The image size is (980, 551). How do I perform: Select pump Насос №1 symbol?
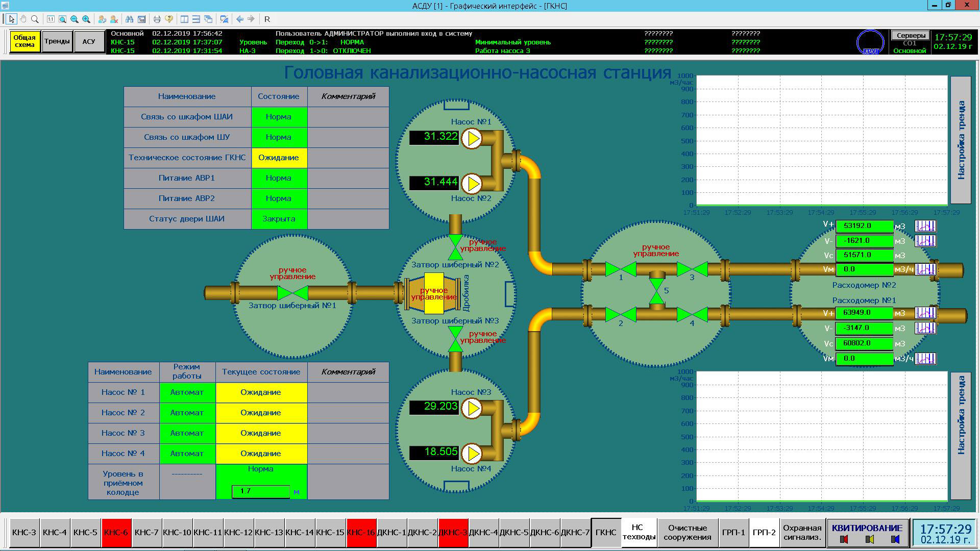(472, 139)
